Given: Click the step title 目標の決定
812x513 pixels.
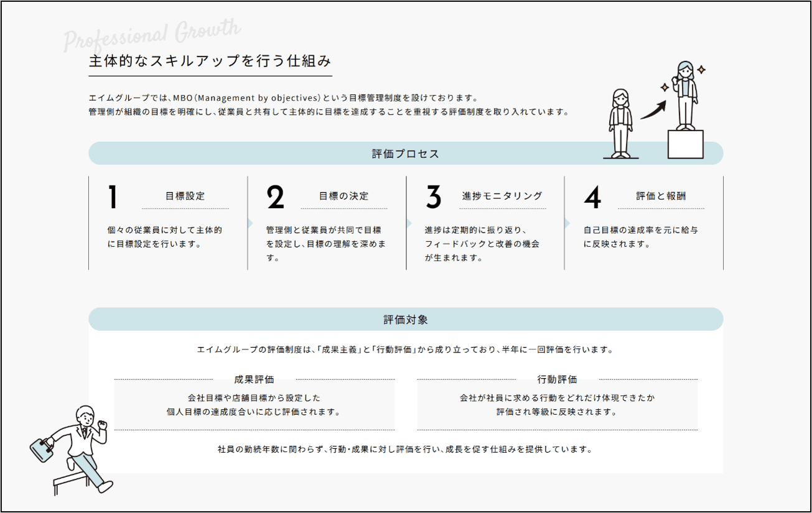Looking at the screenshot, I should 343,196.
